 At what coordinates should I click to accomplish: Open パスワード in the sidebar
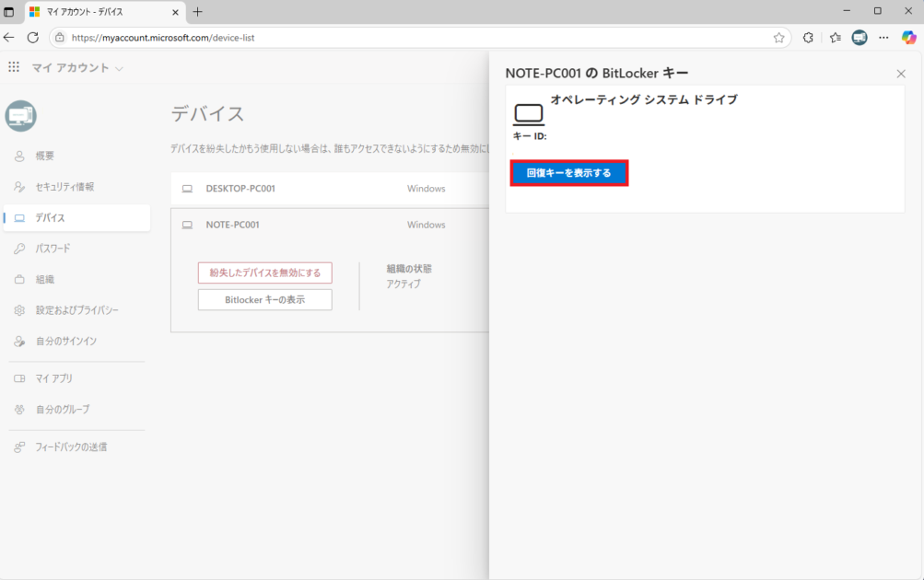[76, 249]
